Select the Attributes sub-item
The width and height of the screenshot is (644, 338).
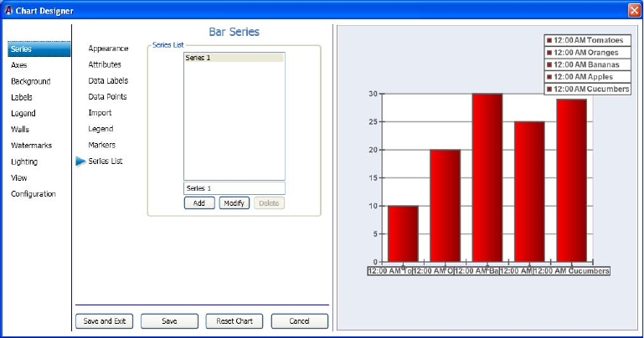click(105, 64)
